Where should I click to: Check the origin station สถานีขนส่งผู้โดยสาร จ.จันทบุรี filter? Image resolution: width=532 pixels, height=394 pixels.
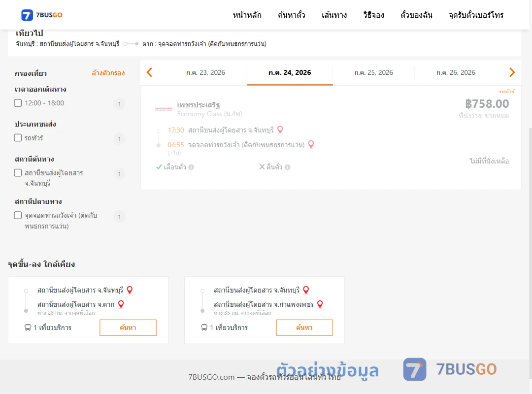(18, 173)
